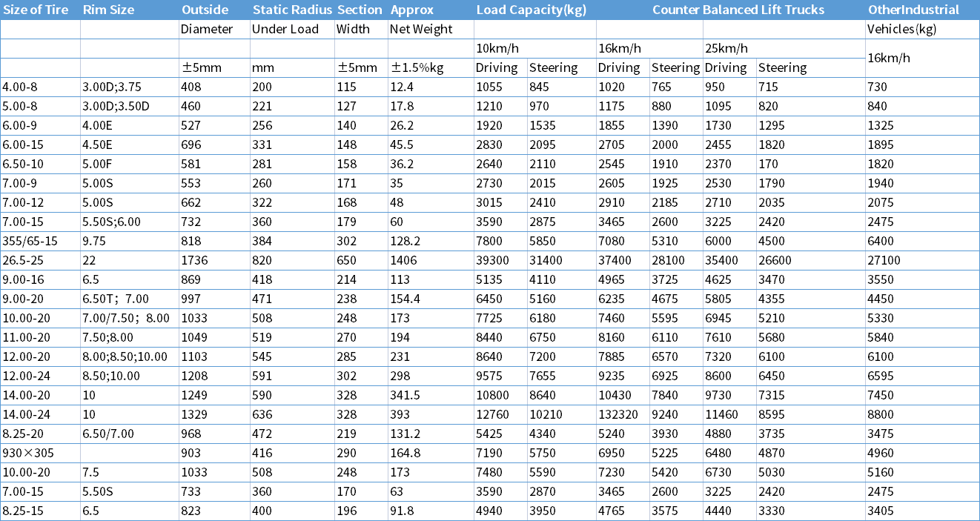980x521 pixels.
Task: Select tire size '5.00-8'
Action: 19,107
